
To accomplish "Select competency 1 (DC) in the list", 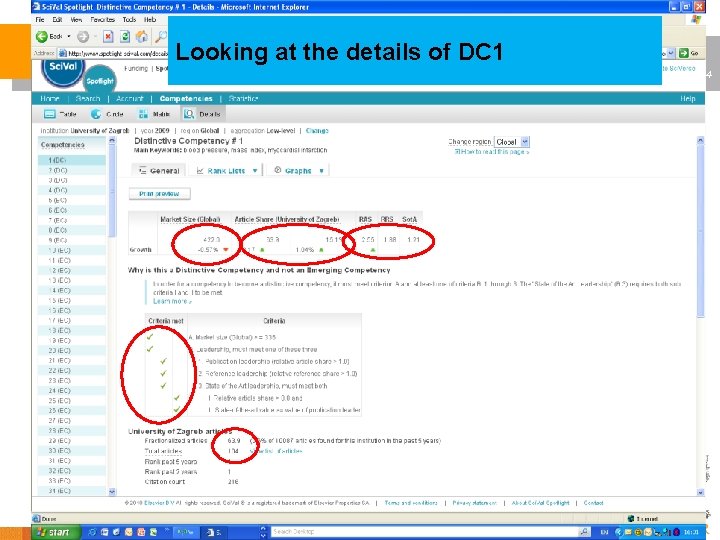I will 72,160.
